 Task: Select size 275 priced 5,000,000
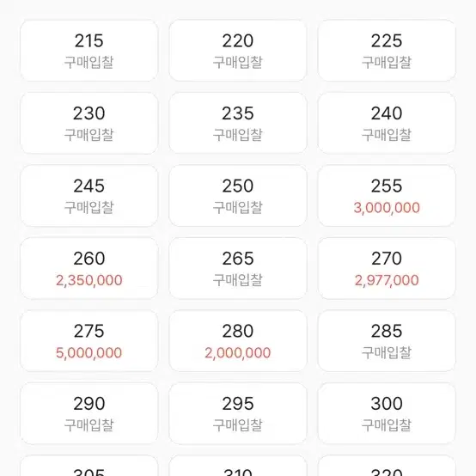pos(89,341)
